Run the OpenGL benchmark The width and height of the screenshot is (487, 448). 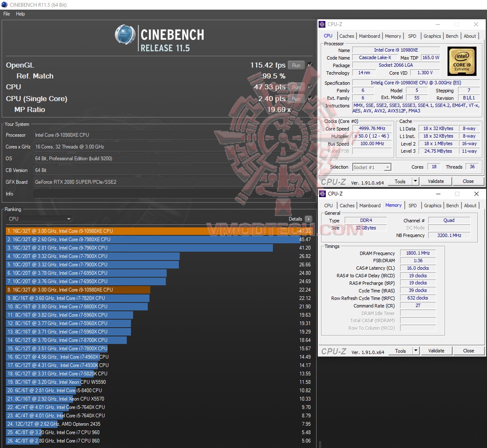coord(296,65)
